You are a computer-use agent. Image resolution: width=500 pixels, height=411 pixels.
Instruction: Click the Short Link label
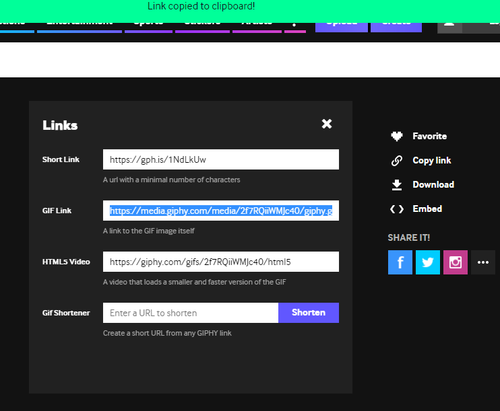(x=61, y=159)
